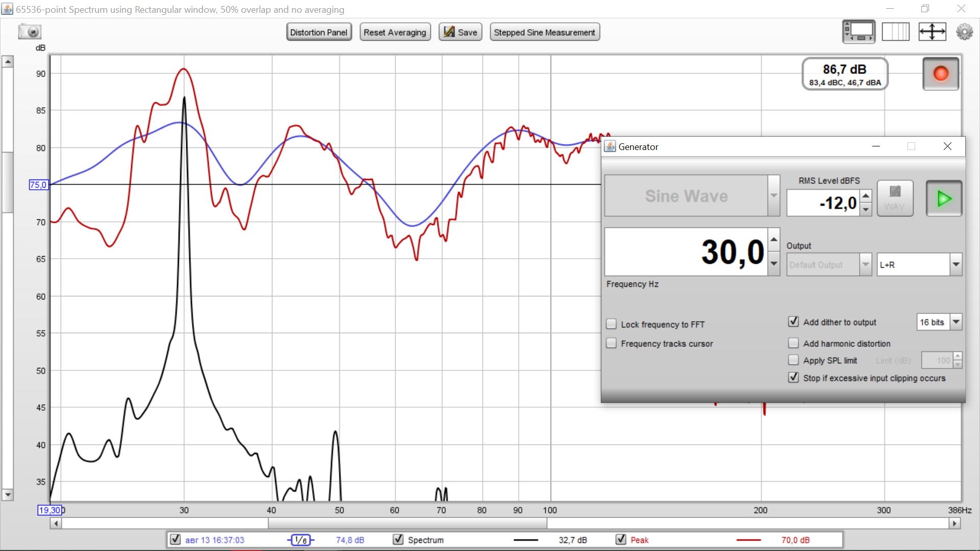The image size is (980, 551).
Task: Toggle the vertical bars view icon
Action: tap(895, 32)
